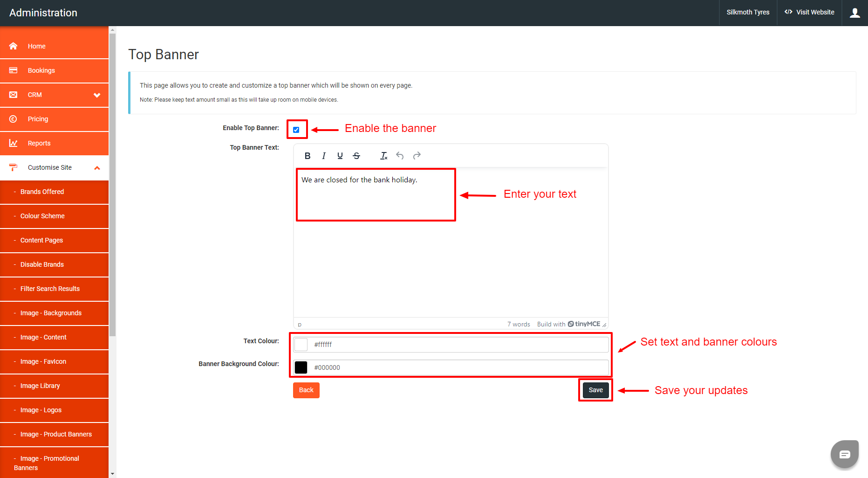Clear formatting with the Tx icon
Screen dimensions: 868x478
point(383,156)
